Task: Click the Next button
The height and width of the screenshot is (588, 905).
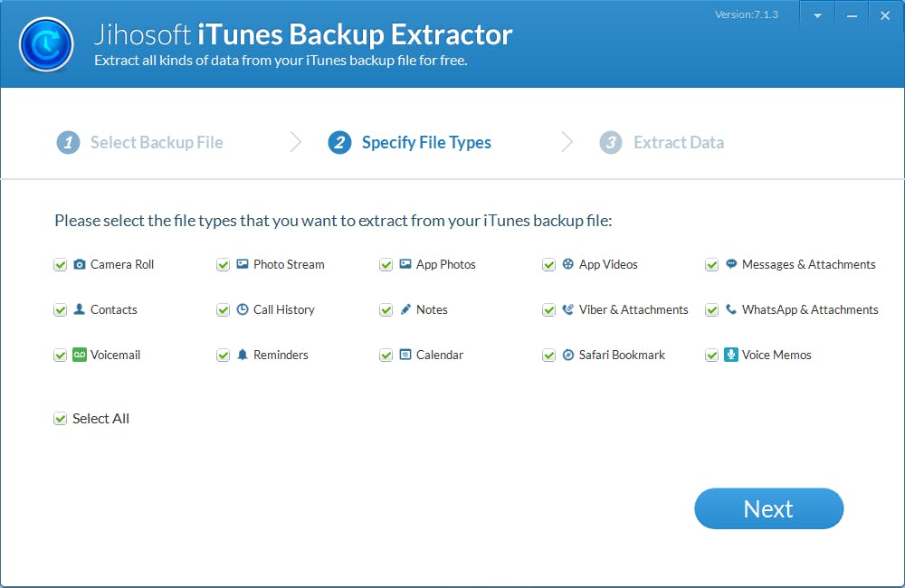Action: [x=768, y=508]
